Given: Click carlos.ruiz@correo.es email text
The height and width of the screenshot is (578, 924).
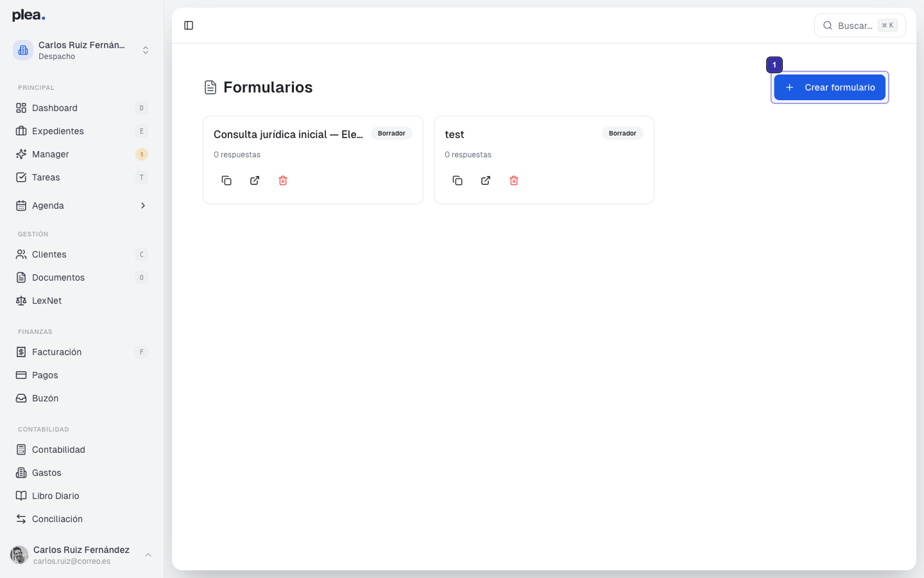Looking at the screenshot, I should 72,561.
